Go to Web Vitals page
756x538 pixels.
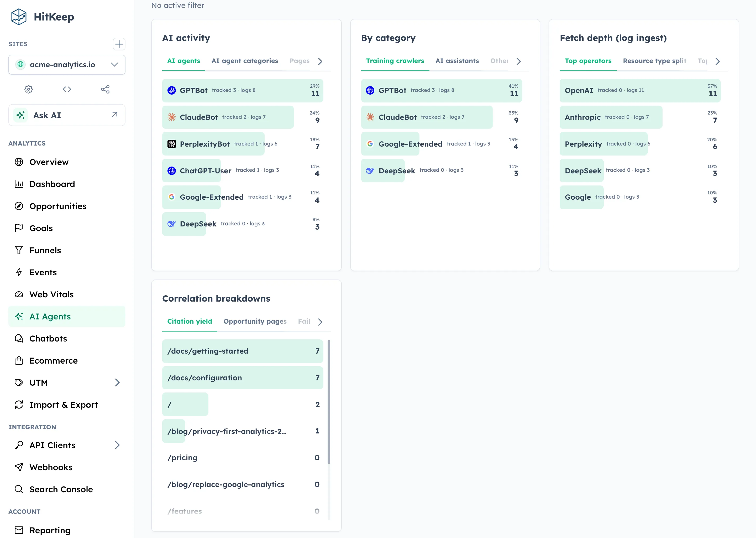click(67, 294)
